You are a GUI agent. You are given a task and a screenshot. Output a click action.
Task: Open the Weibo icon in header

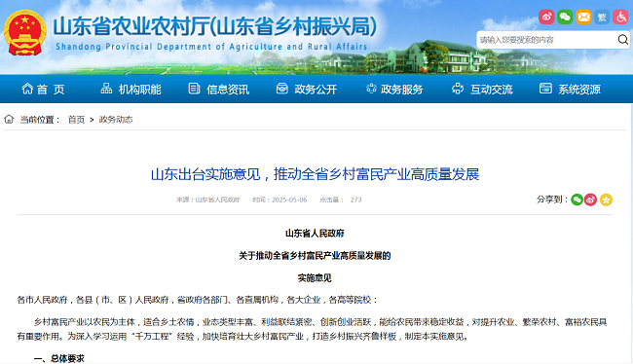(x=546, y=17)
